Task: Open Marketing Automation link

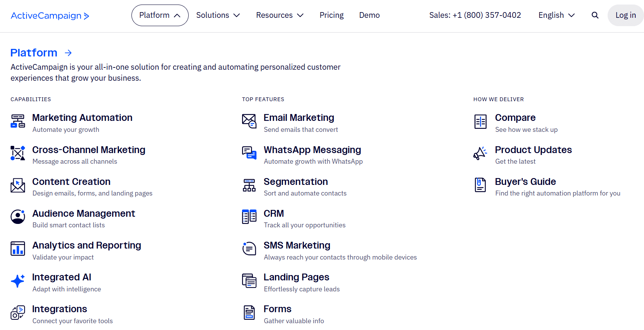Action: coord(82,118)
